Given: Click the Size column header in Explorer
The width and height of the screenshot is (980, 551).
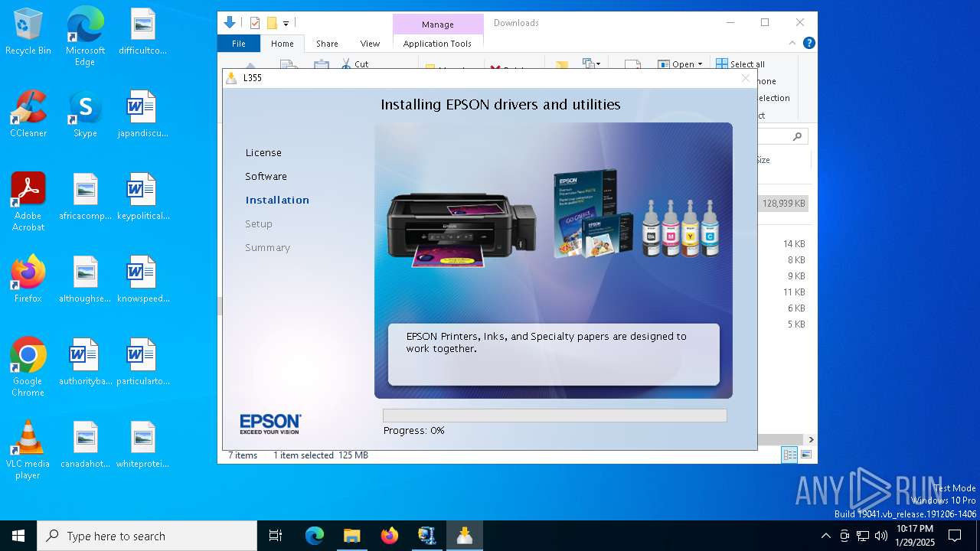Looking at the screenshot, I should point(763,160).
